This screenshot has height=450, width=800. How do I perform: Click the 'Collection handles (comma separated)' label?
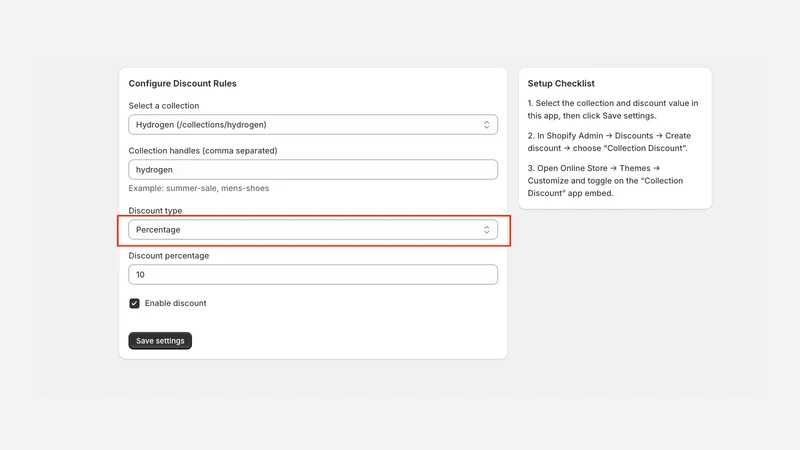pyautogui.click(x=203, y=151)
